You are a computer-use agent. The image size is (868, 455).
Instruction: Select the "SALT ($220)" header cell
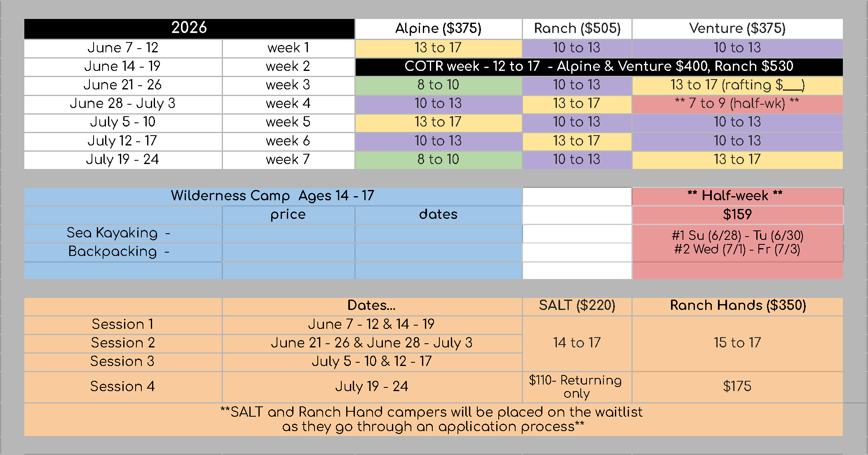coord(577,305)
